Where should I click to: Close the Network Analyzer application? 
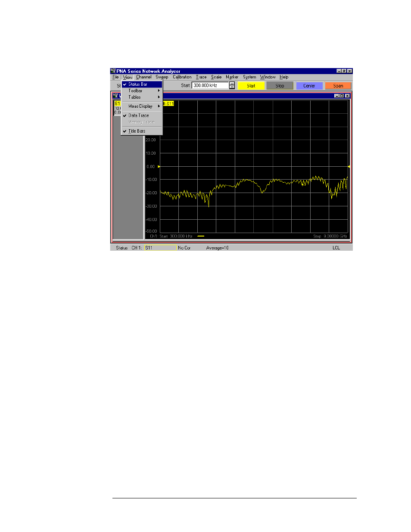pos(350,71)
